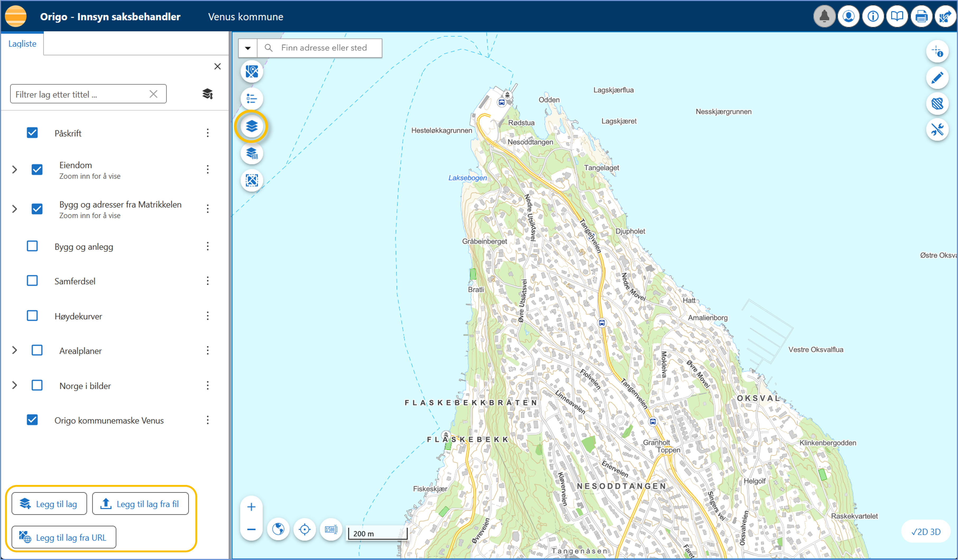Open options menu for Høydekurver layer

[x=208, y=316]
